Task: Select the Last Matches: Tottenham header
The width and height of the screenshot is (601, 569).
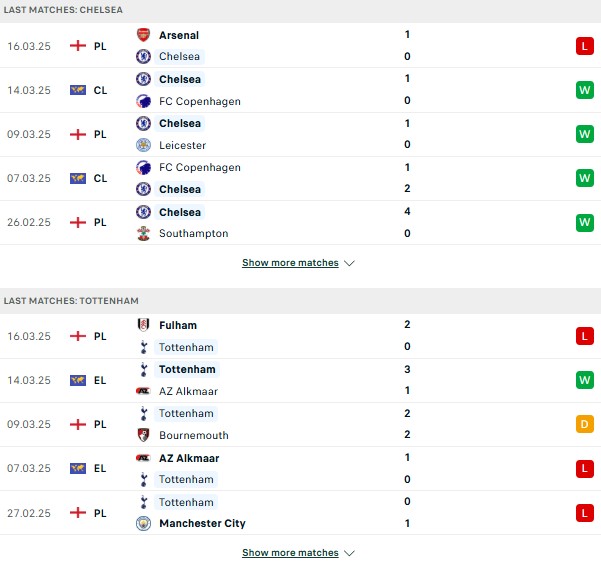Action: click(71, 301)
